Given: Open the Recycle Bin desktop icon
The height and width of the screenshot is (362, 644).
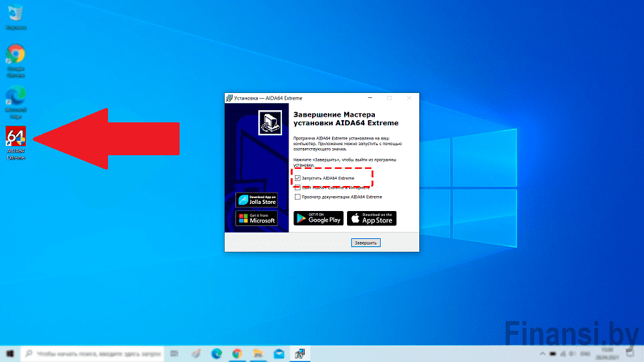Looking at the screenshot, I should click(16, 17).
